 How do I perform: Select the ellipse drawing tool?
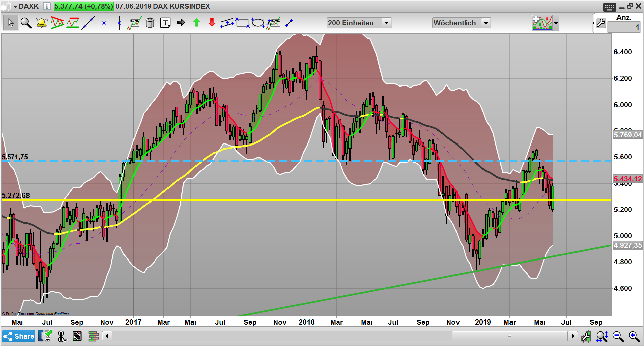[x=258, y=23]
